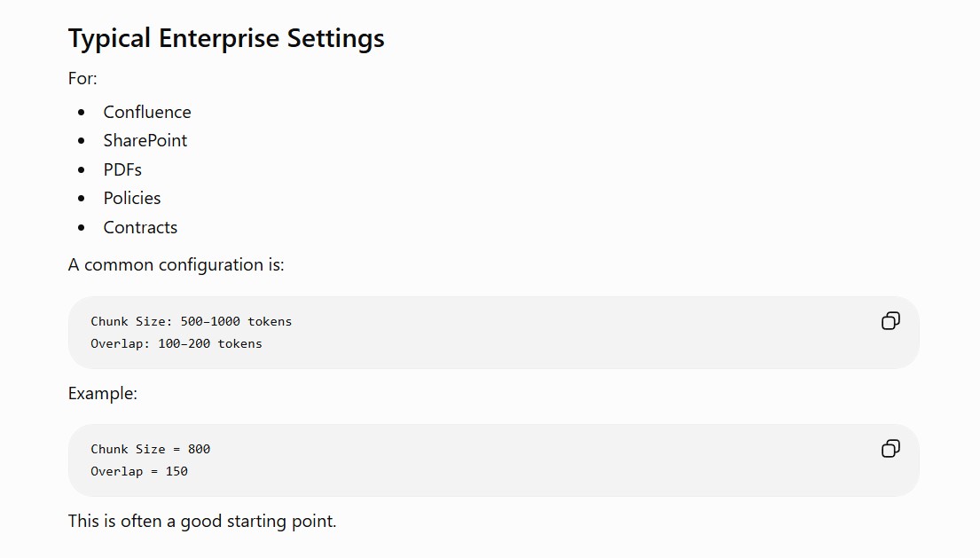Click the 'For:' text line
This screenshot has height=558, width=980.
coord(82,79)
